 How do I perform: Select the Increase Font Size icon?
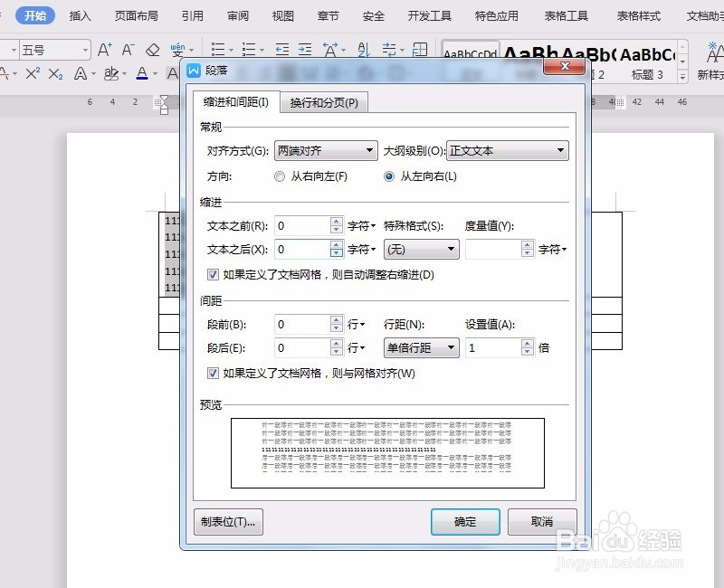coord(103,49)
